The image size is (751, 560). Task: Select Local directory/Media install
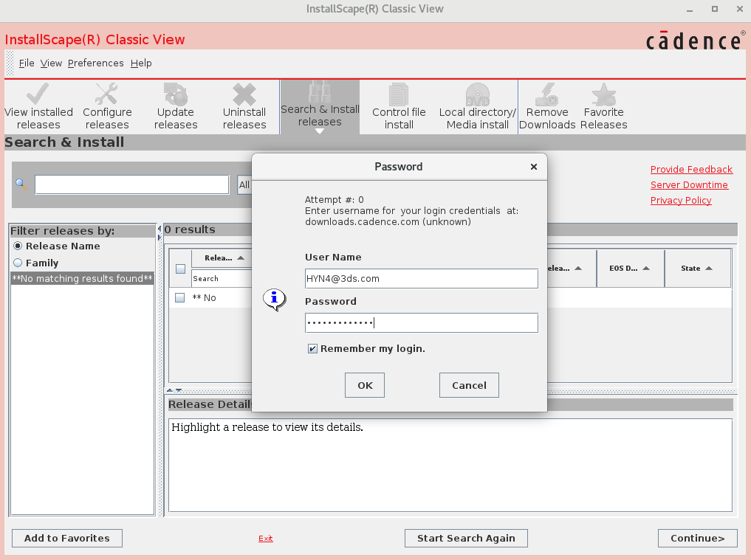pos(477,106)
